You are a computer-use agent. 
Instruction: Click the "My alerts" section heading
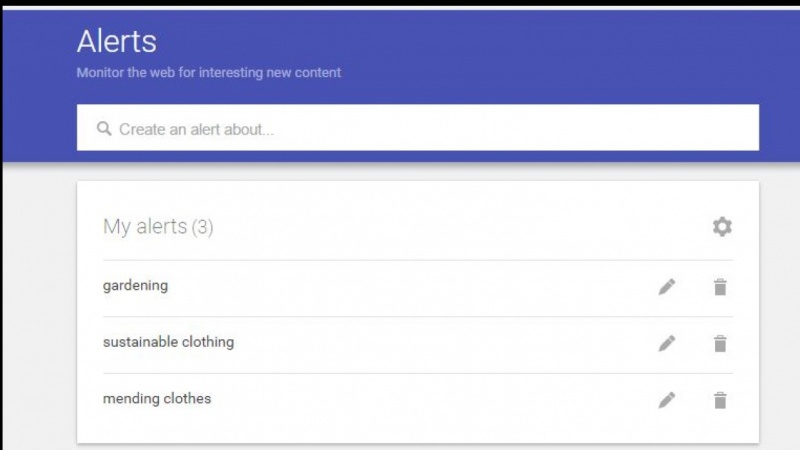coord(145,226)
